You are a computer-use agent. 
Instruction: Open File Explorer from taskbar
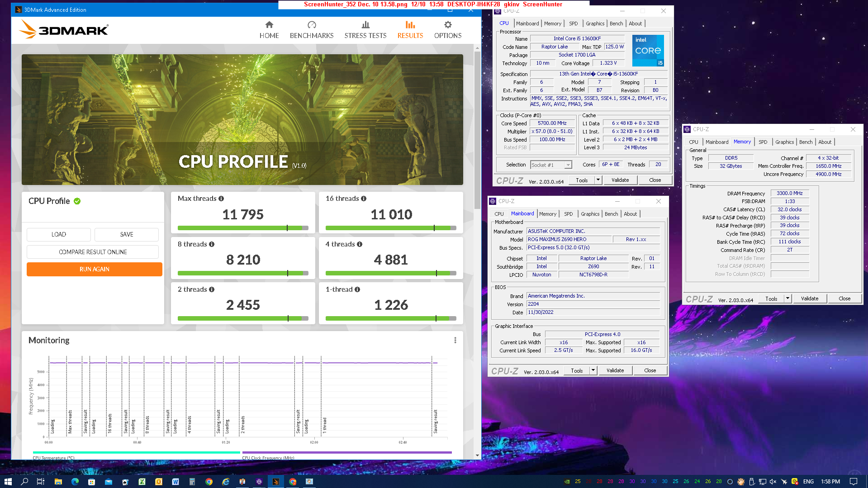(58, 481)
